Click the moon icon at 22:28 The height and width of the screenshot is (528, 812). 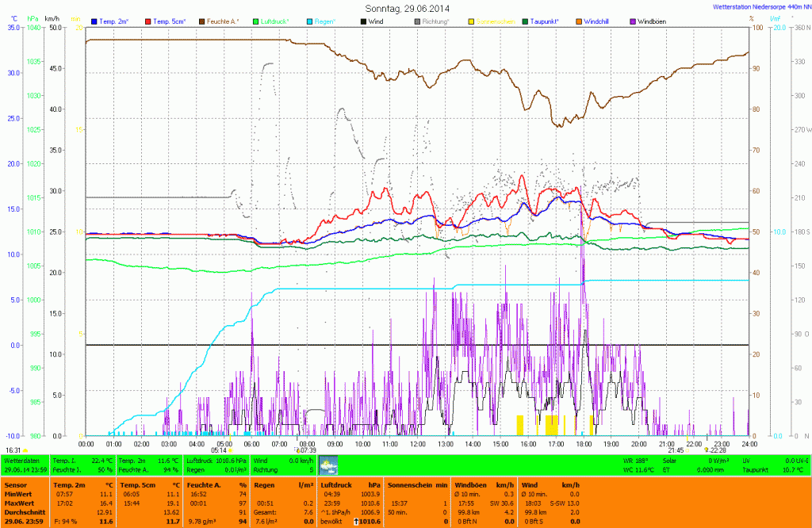tap(706, 450)
